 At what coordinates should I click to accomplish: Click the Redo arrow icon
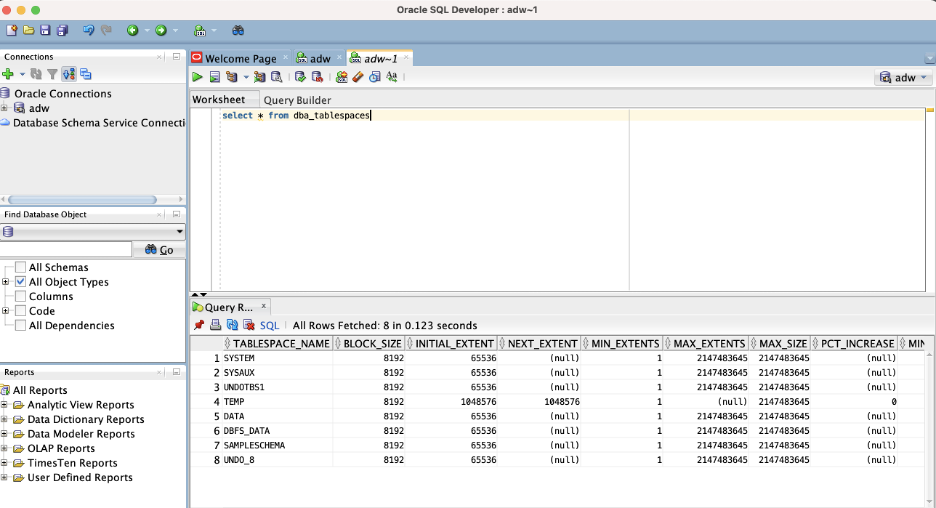(106, 30)
